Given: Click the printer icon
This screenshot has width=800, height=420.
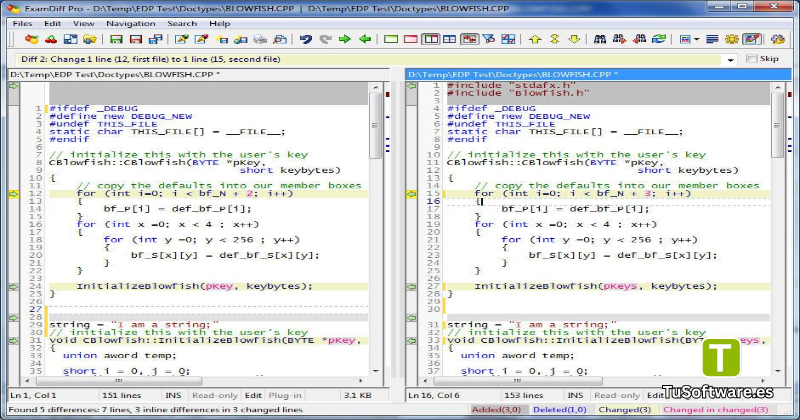Looking at the screenshot, I should click(260, 39).
